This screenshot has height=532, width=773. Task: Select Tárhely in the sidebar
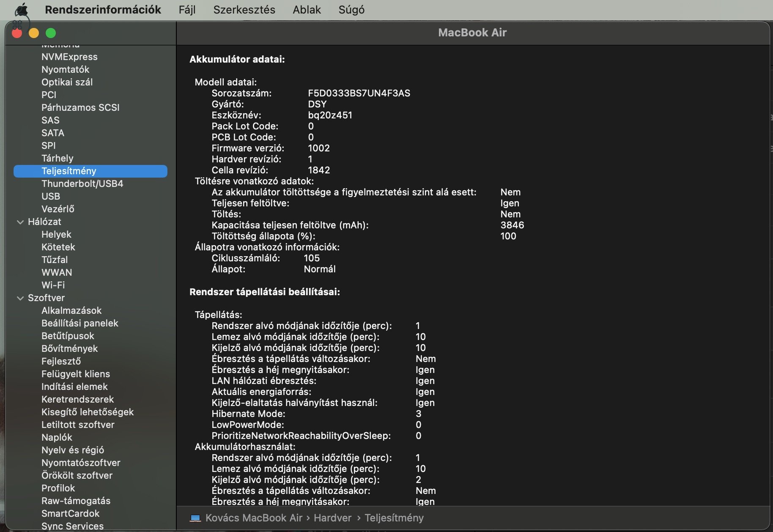pyautogui.click(x=57, y=158)
